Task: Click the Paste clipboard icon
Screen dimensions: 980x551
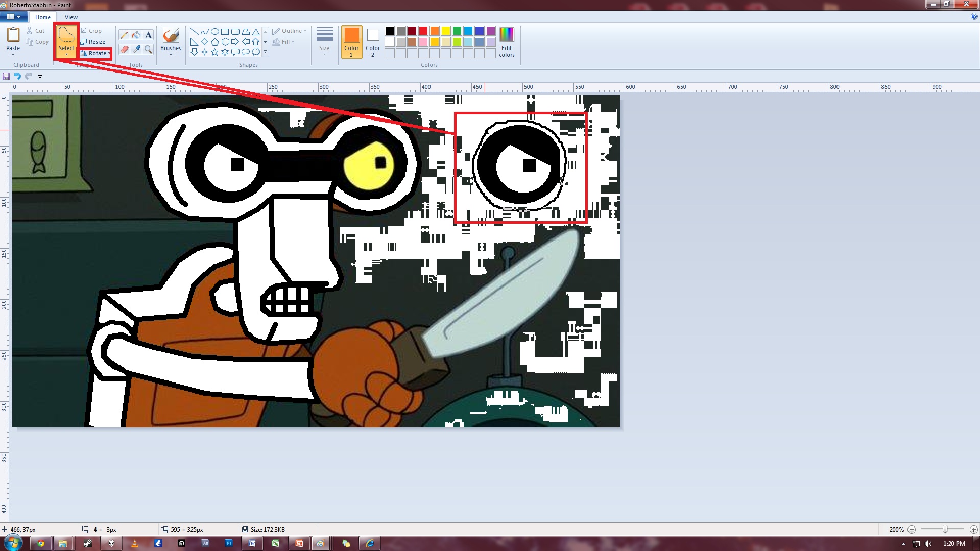Action: [13, 35]
